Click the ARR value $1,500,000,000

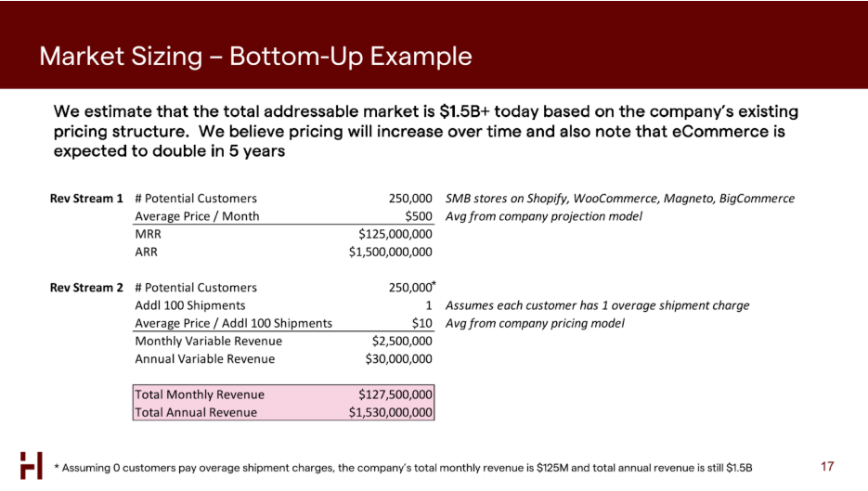point(390,252)
